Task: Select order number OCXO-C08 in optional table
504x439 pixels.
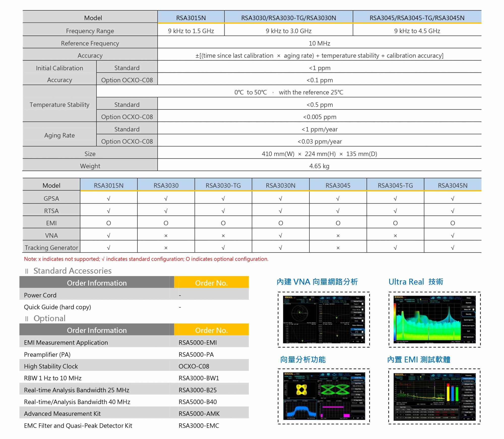Action: (x=194, y=366)
